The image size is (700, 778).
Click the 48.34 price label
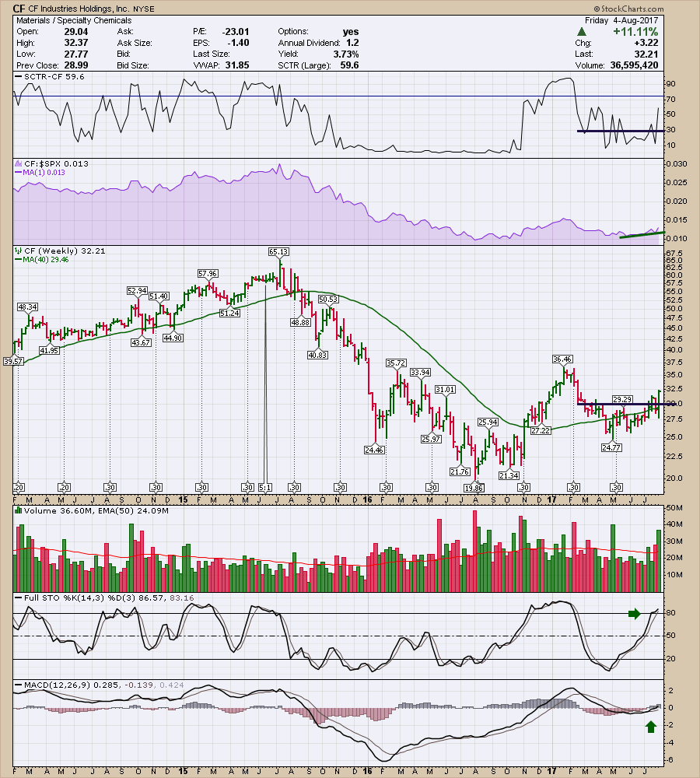tap(28, 307)
